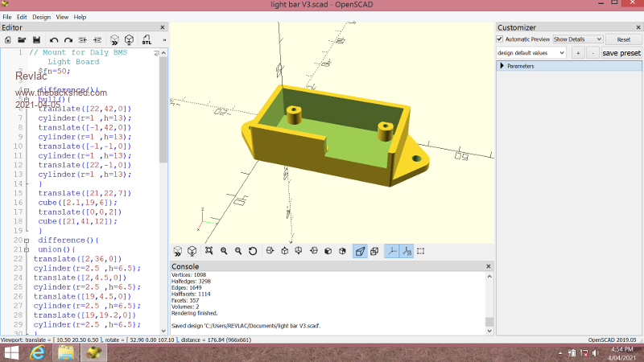644x362 pixels.
Task: Open the Show Details dropdown
Action: coord(578,39)
